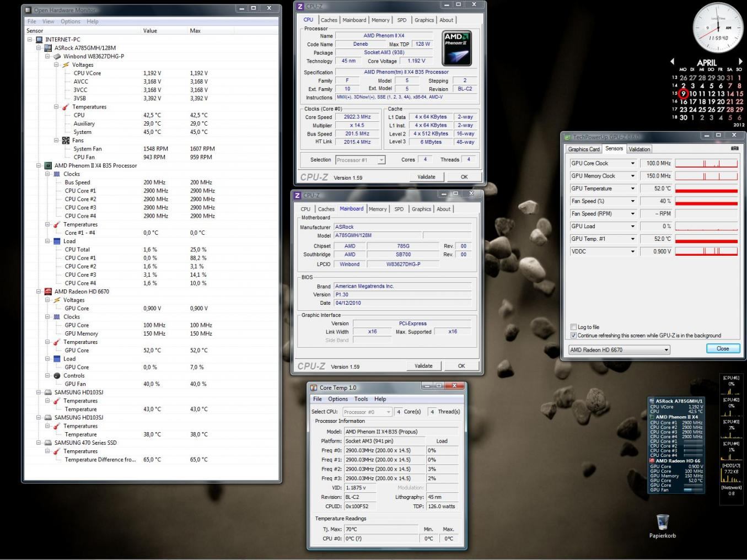Image resolution: width=747 pixels, height=560 pixels.
Task: Click the 3VSB voltage row
Action: coord(151,99)
